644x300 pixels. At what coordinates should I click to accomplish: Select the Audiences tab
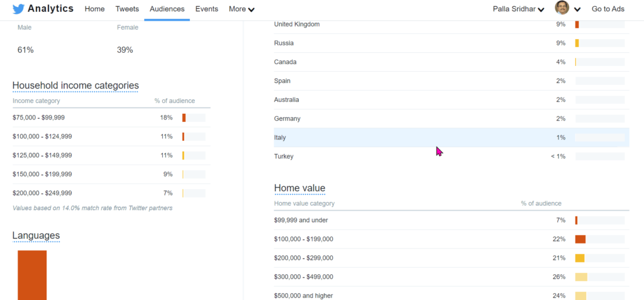tap(167, 9)
